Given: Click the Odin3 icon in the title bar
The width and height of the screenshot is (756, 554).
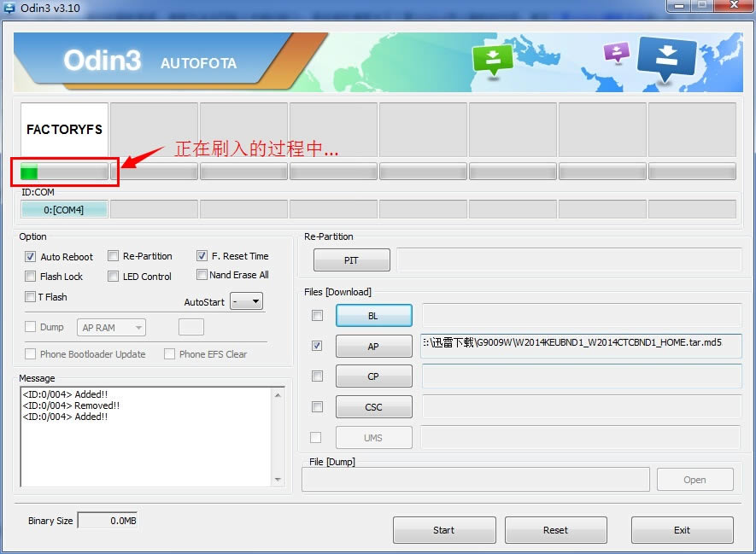Looking at the screenshot, I should (10, 7).
